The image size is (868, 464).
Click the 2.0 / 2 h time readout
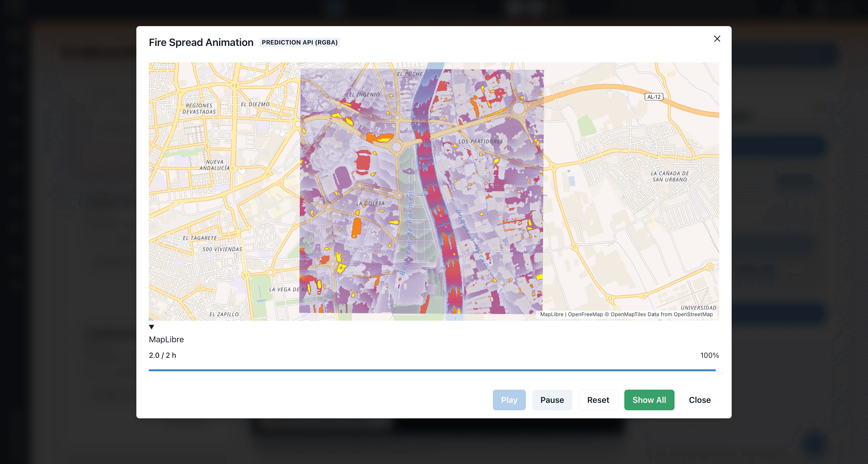coord(162,355)
